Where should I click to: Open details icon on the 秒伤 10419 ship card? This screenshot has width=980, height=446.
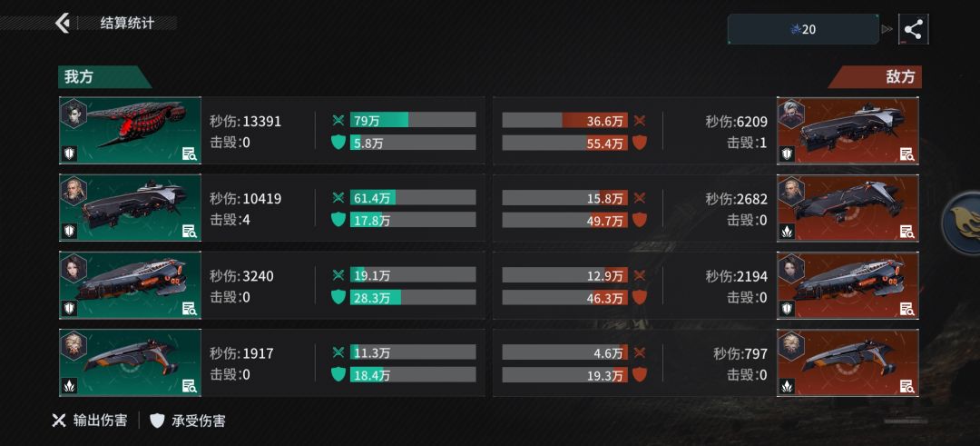coord(190,232)
